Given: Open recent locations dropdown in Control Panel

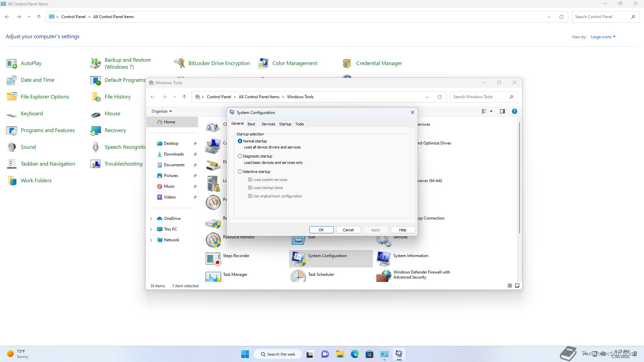Looking at the screenshot, I should coord(29,17).
